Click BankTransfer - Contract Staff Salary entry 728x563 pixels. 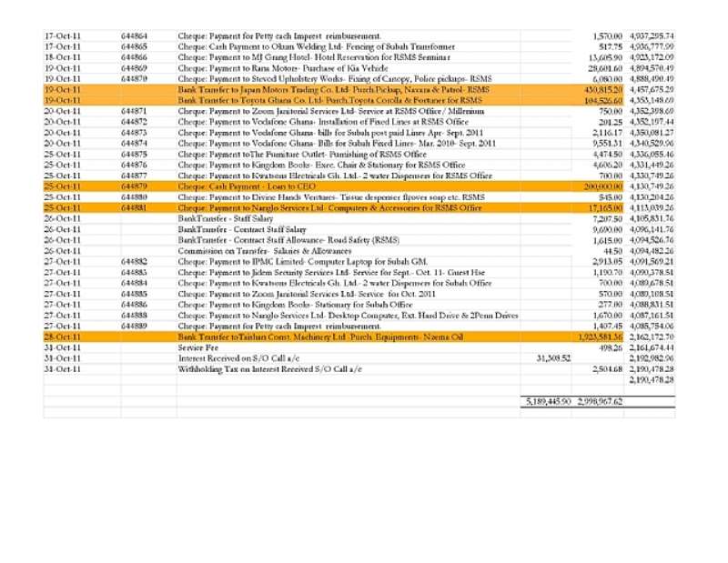pyautogui.click(x=242, y=229)
